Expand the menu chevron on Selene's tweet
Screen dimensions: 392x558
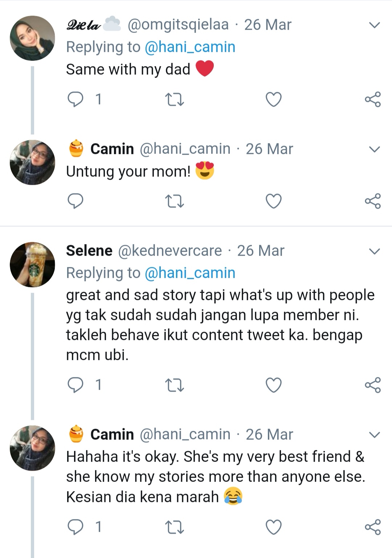(374, 251)
